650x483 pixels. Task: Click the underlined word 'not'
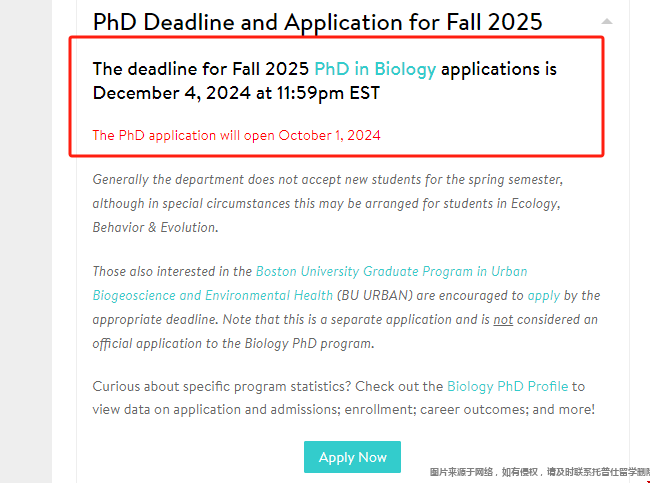point(503,320)
